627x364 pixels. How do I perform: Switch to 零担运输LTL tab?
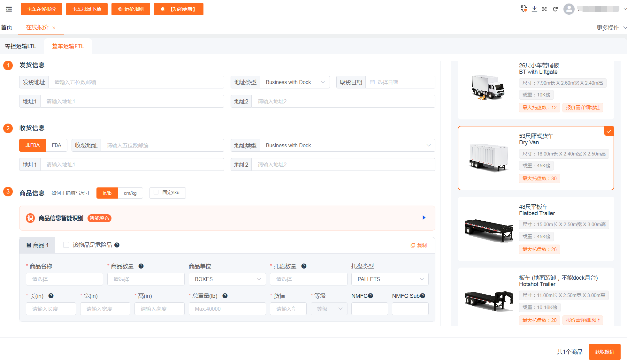[20, 46]
